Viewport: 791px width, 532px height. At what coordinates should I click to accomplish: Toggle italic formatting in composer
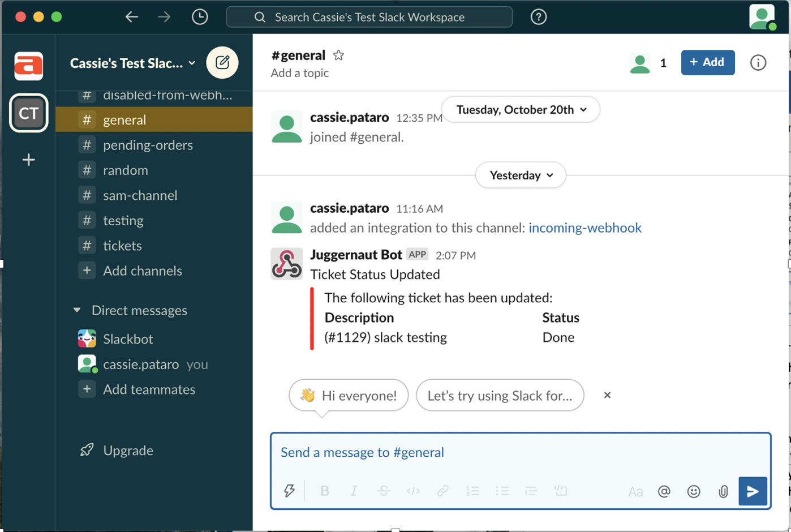click(x=354, y=491)
